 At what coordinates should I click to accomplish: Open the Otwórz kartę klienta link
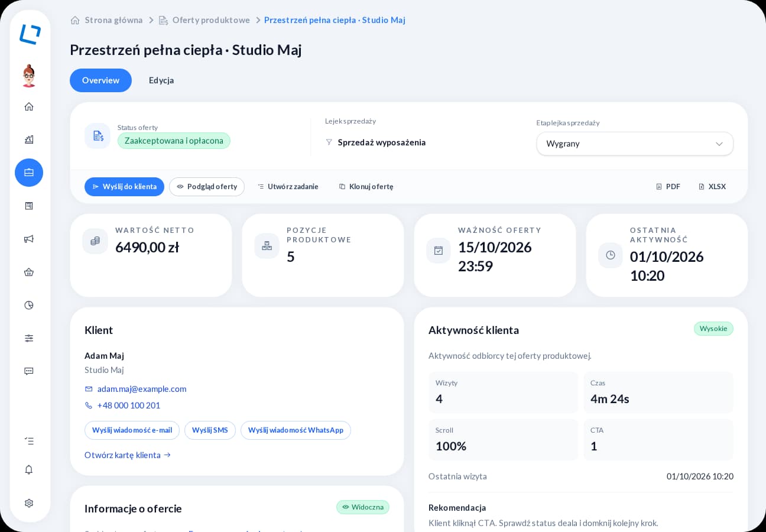[x=128, y=455]
